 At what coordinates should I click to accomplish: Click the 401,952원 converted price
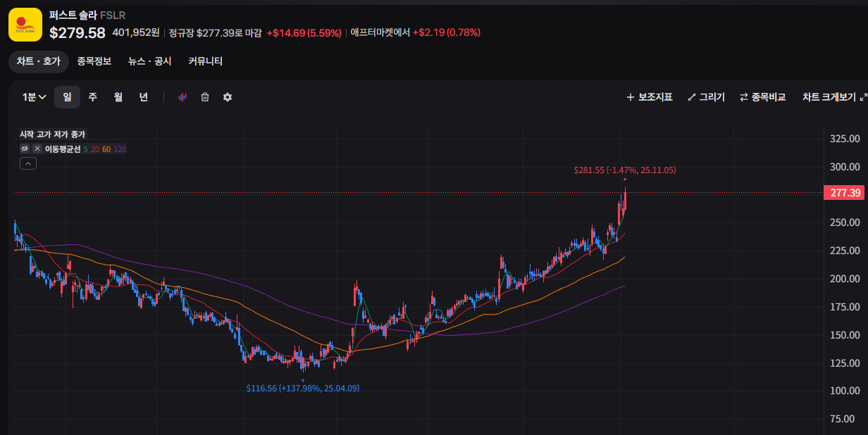136,32
